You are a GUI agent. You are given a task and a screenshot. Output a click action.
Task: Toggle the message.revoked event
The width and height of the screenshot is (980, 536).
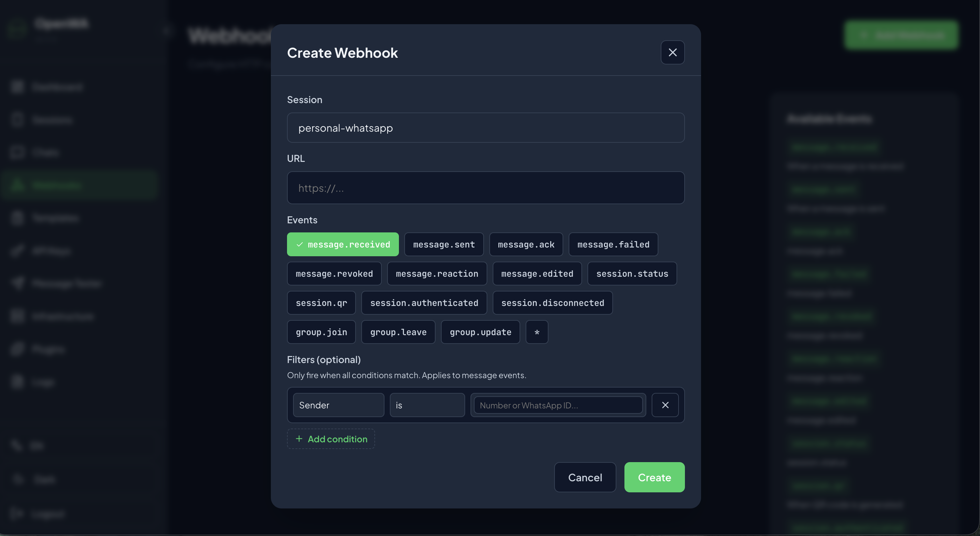pyautogui.click(x=334, y=274)
